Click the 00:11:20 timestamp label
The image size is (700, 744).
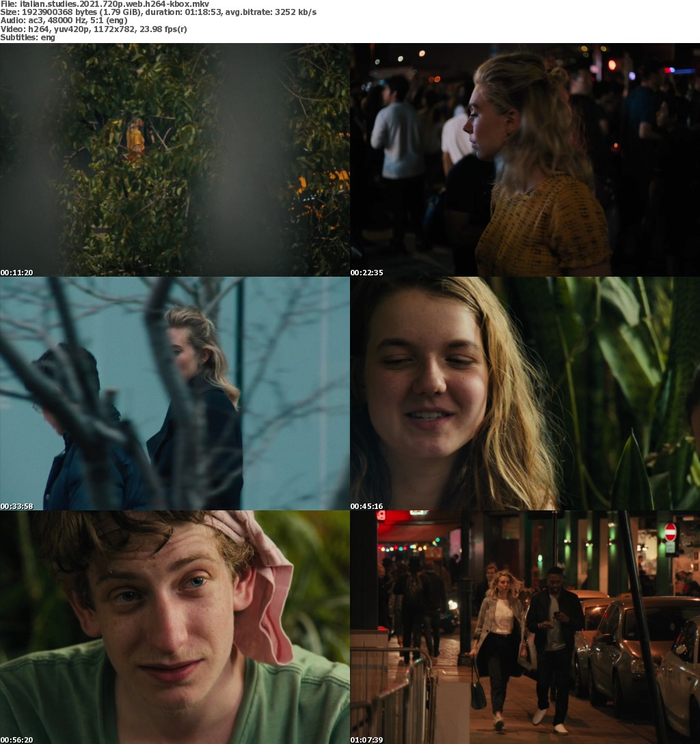click(16, 273)
